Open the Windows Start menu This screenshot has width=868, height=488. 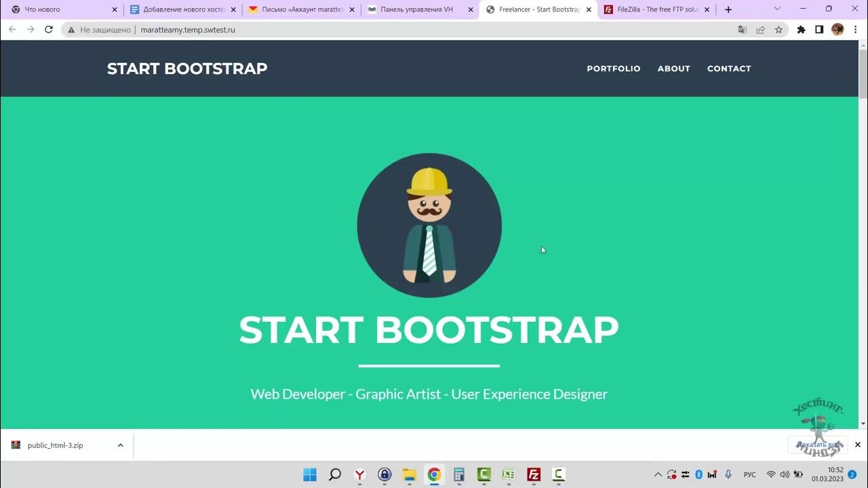point(309,474)
